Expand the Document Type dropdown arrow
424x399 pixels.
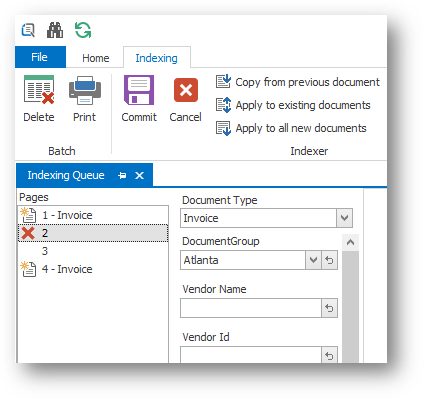click(x=344, y=218)
